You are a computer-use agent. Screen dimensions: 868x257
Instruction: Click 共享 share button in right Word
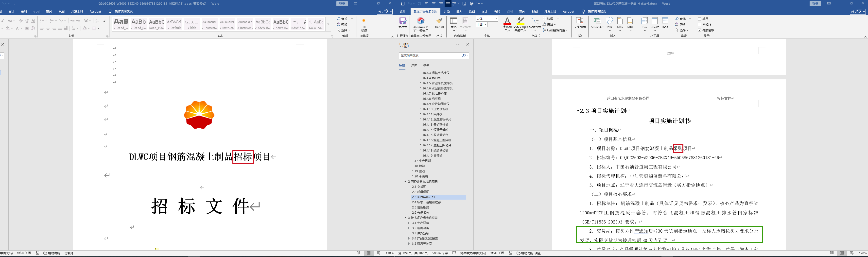(x=858, y=11)
